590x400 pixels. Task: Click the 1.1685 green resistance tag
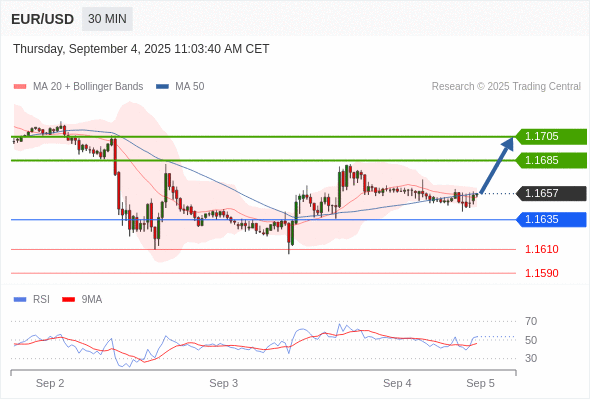[x=551, y=160]
